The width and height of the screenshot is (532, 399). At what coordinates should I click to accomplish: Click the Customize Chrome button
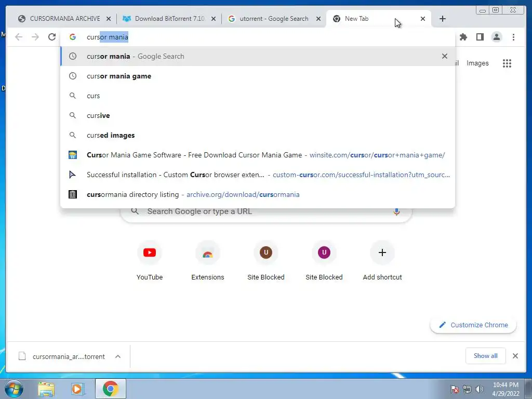473,325
